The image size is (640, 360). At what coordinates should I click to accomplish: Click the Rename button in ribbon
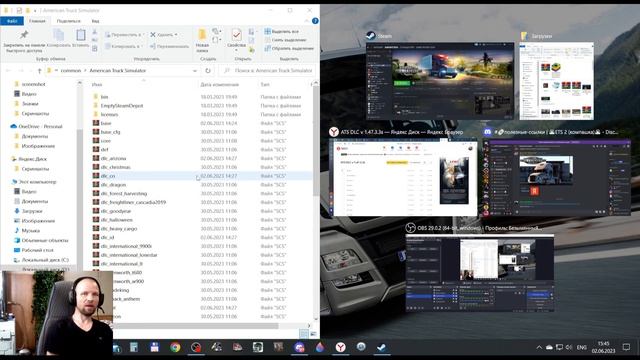(x=169, y=46)
